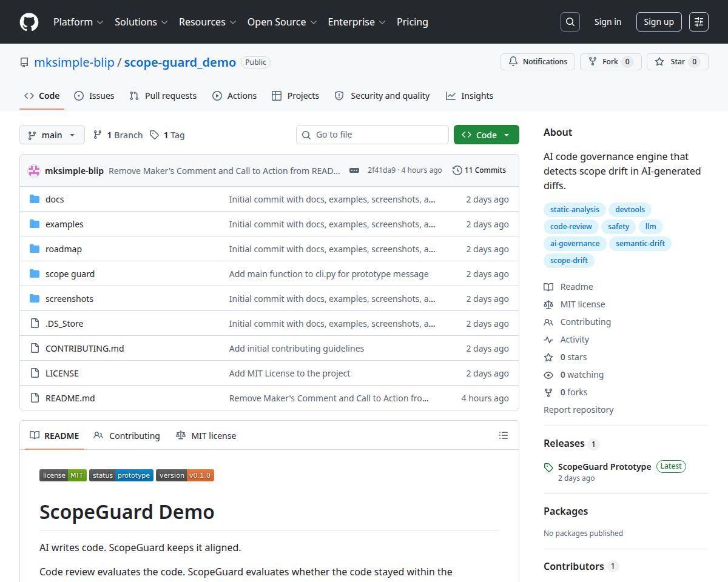728x582 pixels.
Task: Open ScopeGuard Prototype release
Action: click(x=604, y=467)
